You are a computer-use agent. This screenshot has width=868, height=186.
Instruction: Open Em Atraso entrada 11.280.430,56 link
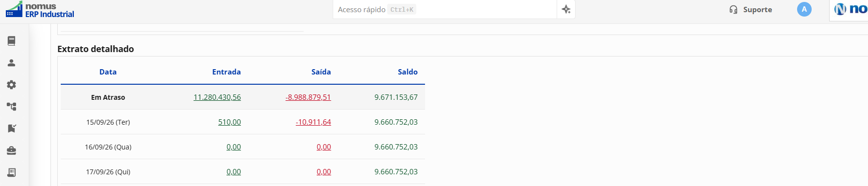(x=217, y=97)
